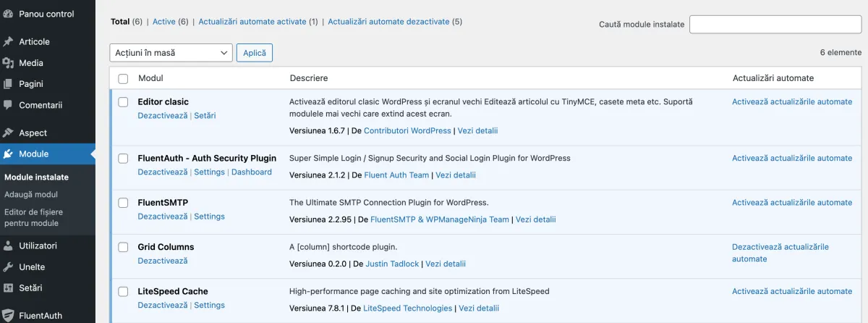
Task: Select Module instalate submenu item
Action: [36, 177]
